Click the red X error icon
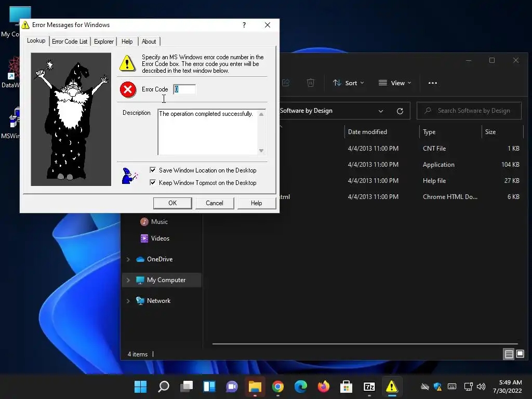 tap(128, 89)
